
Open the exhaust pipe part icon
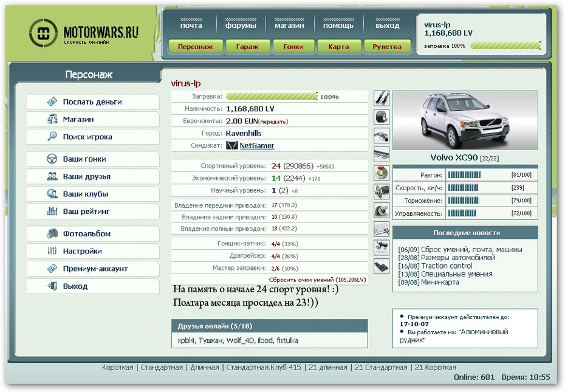(382, 136)
